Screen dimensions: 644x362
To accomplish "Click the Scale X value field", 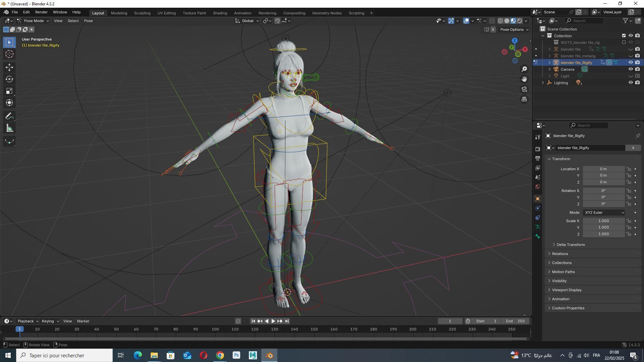I will 603,221.
